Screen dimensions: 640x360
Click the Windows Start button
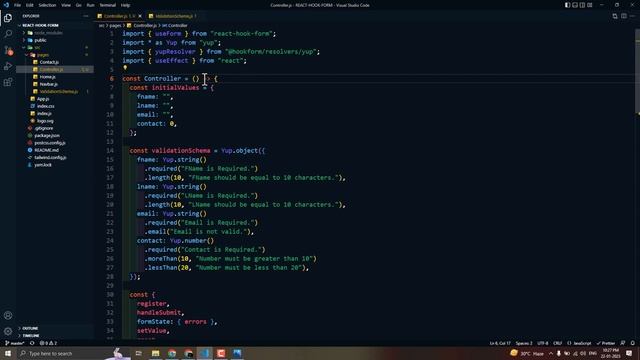tap(8, 353)
